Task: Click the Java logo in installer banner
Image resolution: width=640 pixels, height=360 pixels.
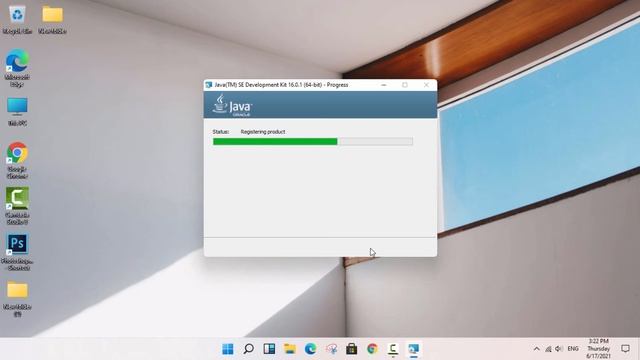Action: (x=232, y=105)
